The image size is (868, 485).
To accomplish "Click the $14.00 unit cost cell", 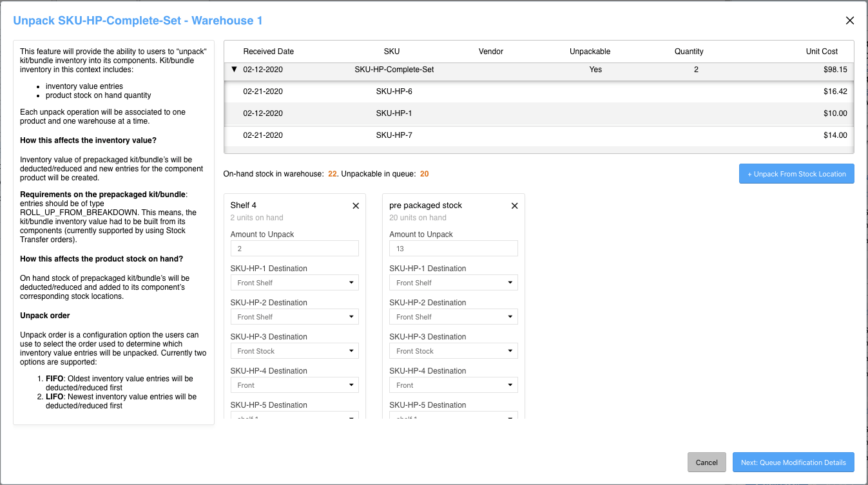I will (835, 135).
